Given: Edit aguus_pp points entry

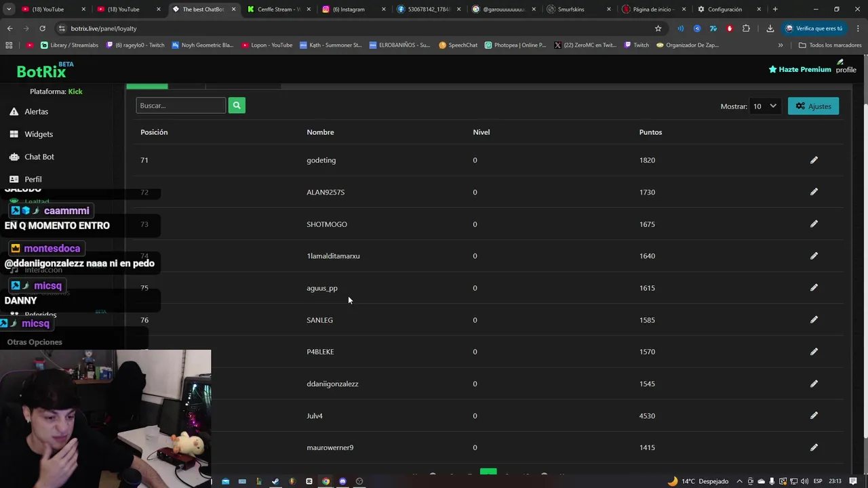Looking at the screenshot, I should 814,287.
